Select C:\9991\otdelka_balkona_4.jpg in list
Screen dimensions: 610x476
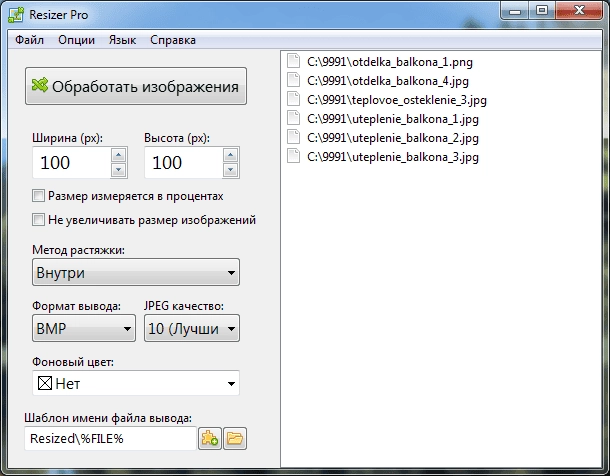(x=388, y=81)
